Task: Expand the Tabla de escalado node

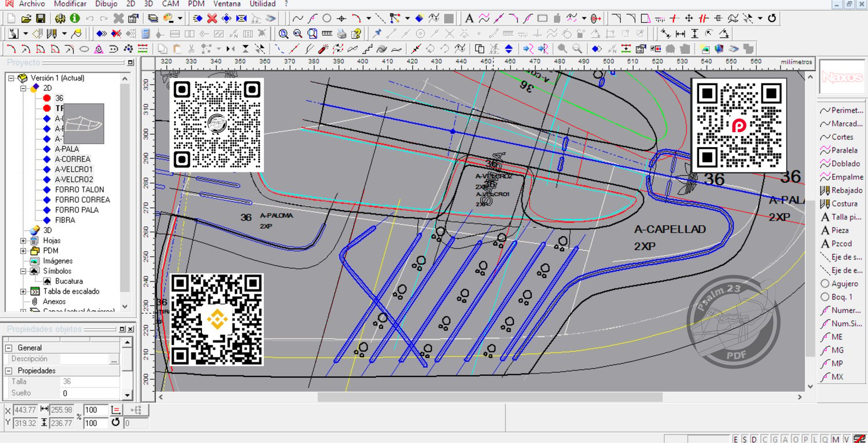Action: tap(23, 291)
